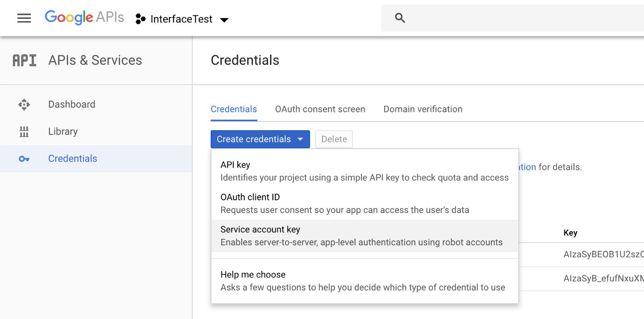Click the Dashboard sidebar icon

pyautogui.click(x=24, y=104)
